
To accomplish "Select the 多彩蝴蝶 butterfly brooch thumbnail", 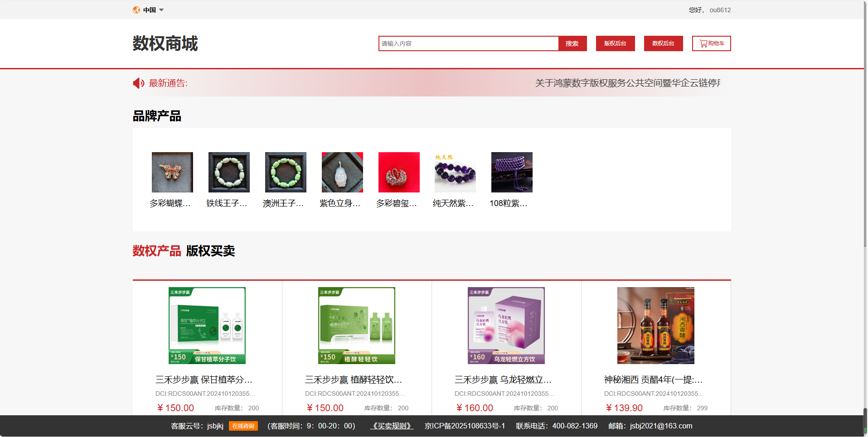I will click(x=172, y=172).
